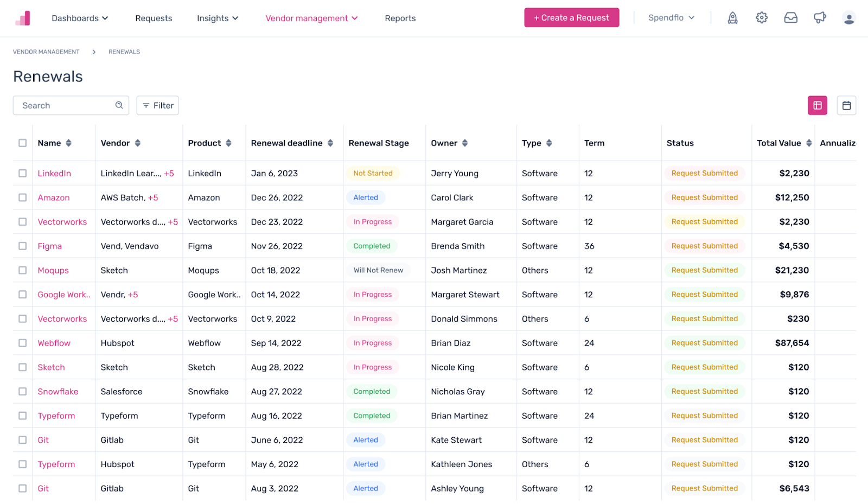The width and height of the screenshot is (868, 504).
Task: Check the Snowflake row checkbox
Action: [x=22, y=391]
